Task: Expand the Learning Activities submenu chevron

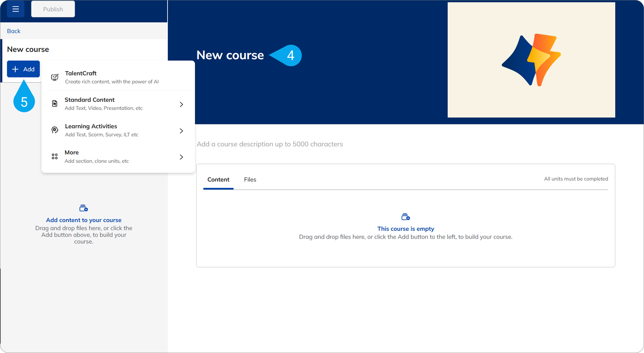Action: point(181,131)
